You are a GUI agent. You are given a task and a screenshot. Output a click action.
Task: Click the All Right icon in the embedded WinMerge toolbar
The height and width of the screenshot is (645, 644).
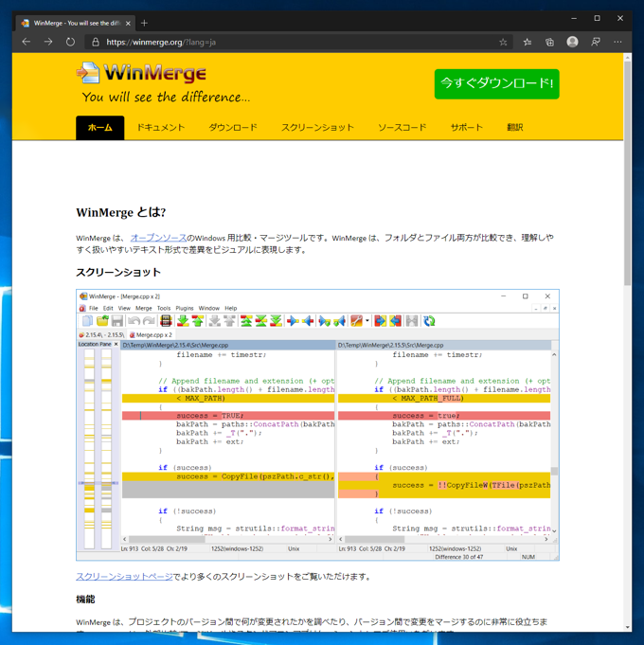click(381, 321)
